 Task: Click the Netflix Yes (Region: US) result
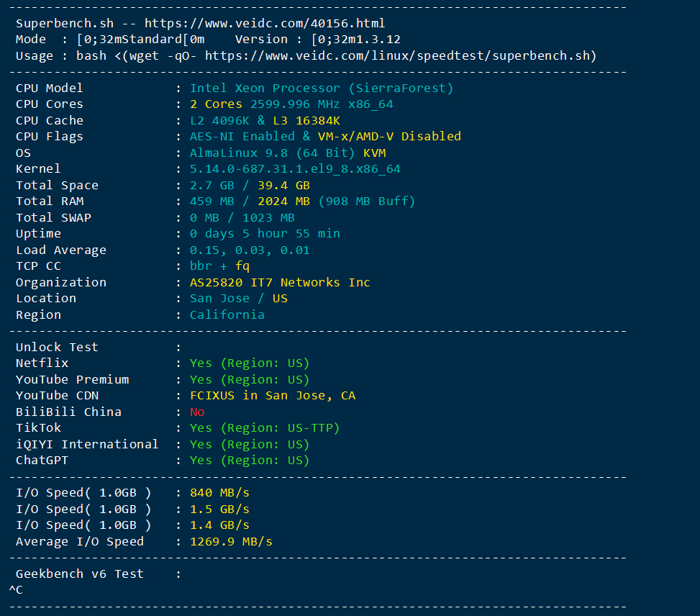(250, 363)
